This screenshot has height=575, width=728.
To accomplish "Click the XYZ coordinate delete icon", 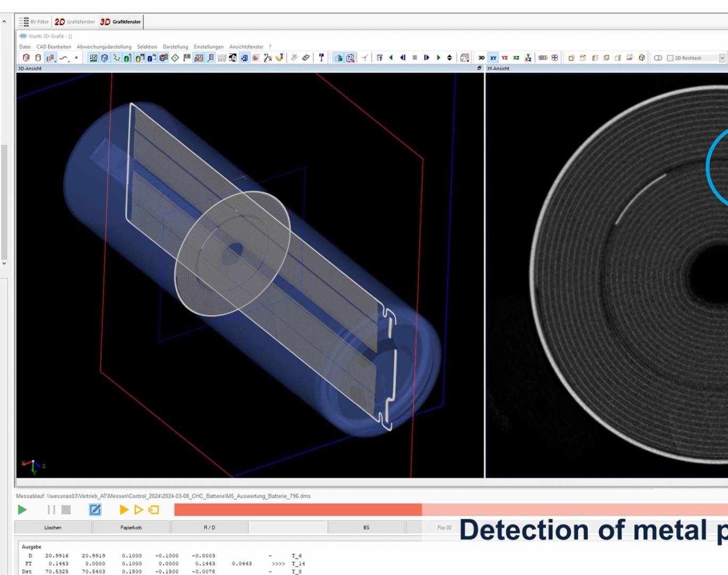I will coord(268,57).
